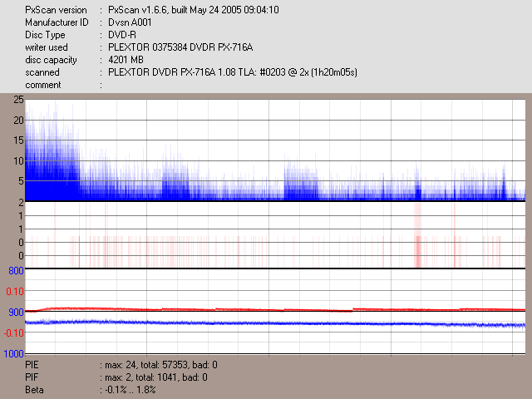
Task: Click the 15 label on PIE axis
Action: (x=18, y=140)
